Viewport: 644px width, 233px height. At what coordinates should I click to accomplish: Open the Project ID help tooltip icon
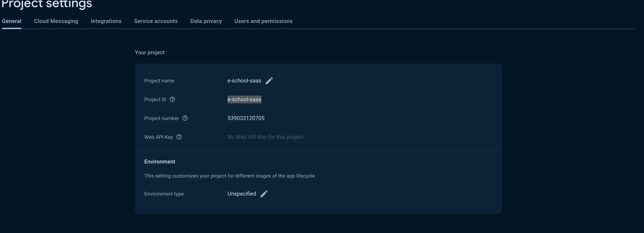tap(172, 100)
